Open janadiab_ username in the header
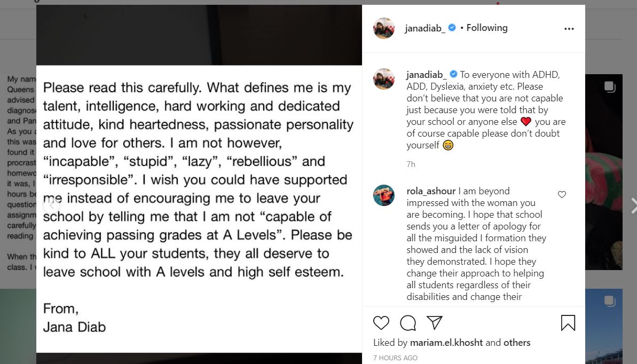Image resolution: width=637 pixels, height=364 pixels. 425,28
